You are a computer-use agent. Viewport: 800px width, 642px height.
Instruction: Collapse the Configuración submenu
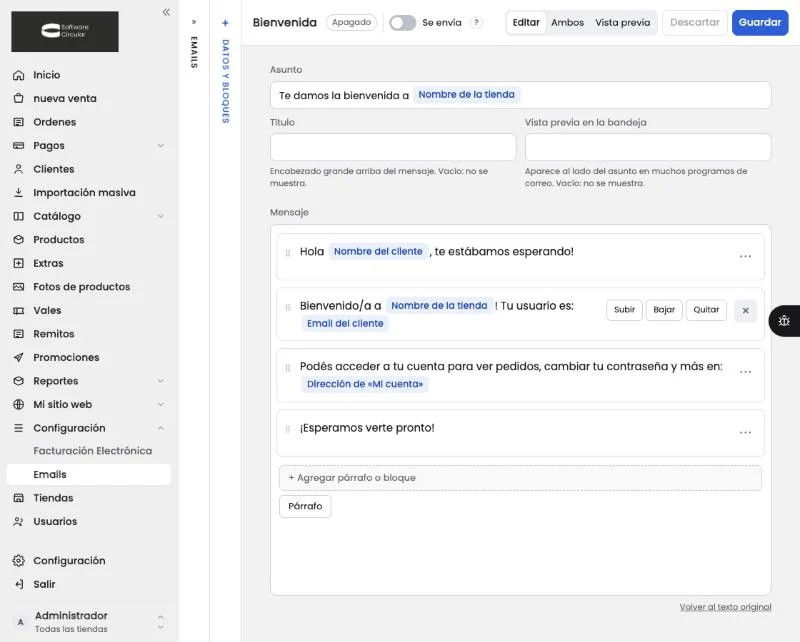point(161,428)
